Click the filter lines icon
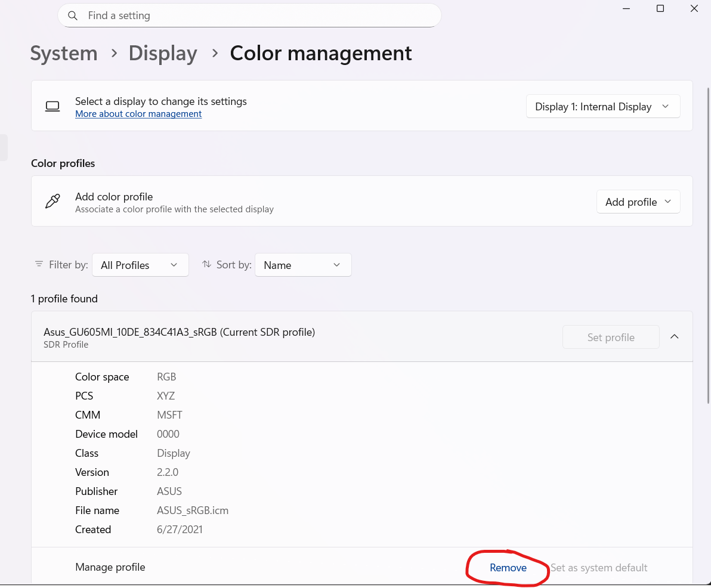Screen dimensions: 711x588 39,264
